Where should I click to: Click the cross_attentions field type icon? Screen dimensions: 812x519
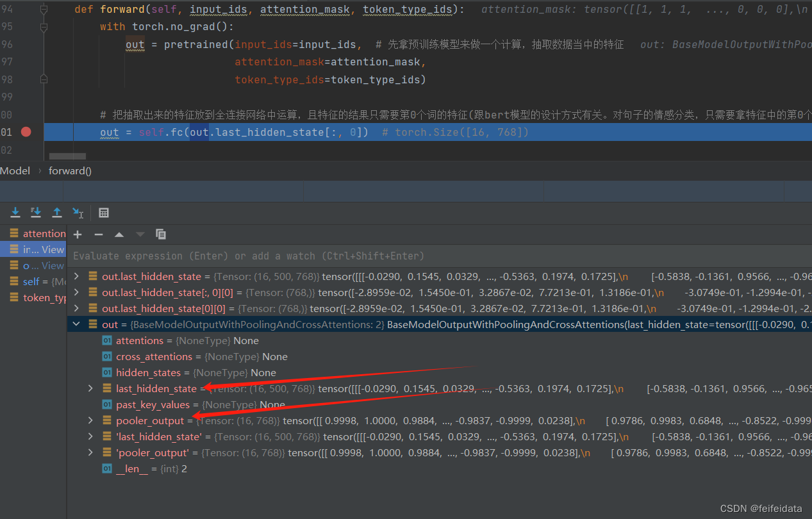coord(107,356)
